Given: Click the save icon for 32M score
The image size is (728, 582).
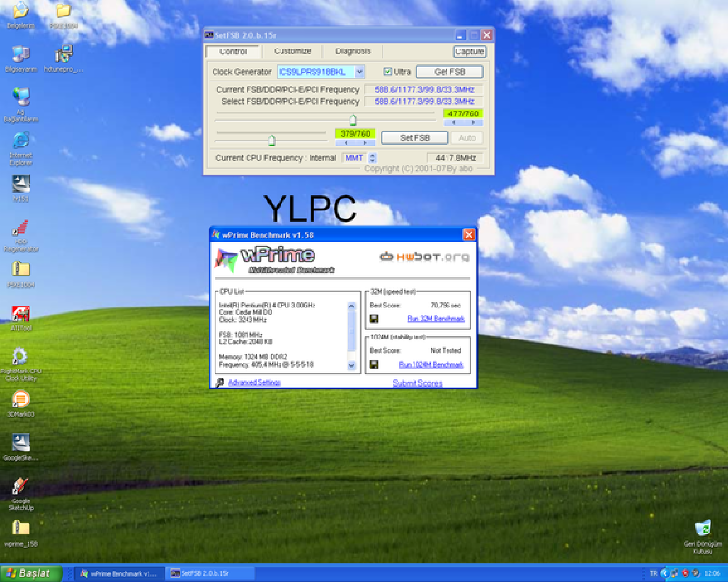Looking at the screenshot, I should pyautogui.click(x=374, y=319).
